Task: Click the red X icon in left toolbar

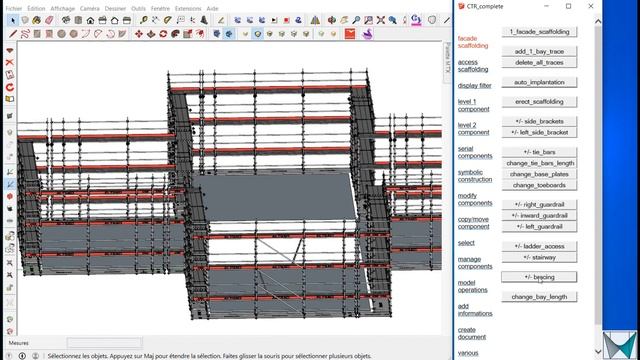Action: click(10, 62)
